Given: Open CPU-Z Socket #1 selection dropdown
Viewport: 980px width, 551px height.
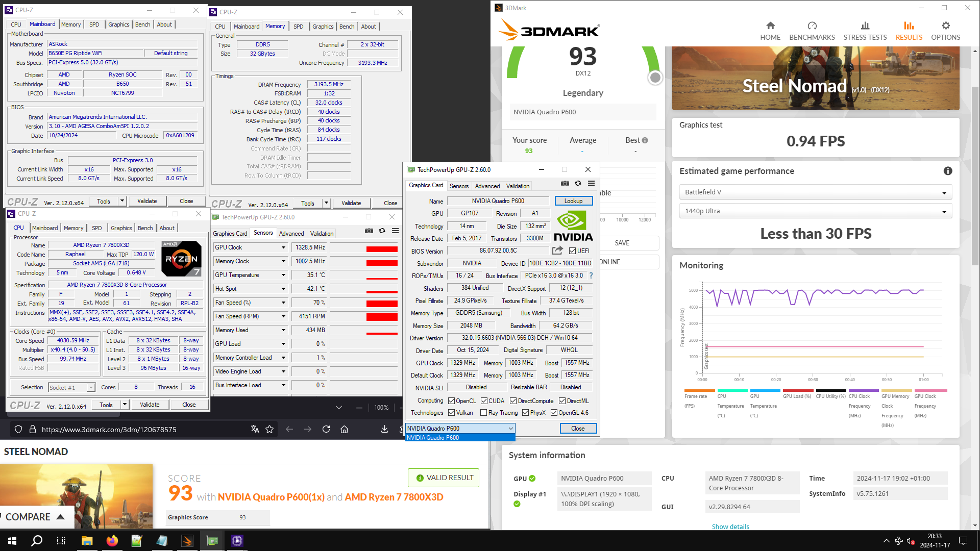Looking at the screenshot, I should pyautogui.click(x=71, y=388).
